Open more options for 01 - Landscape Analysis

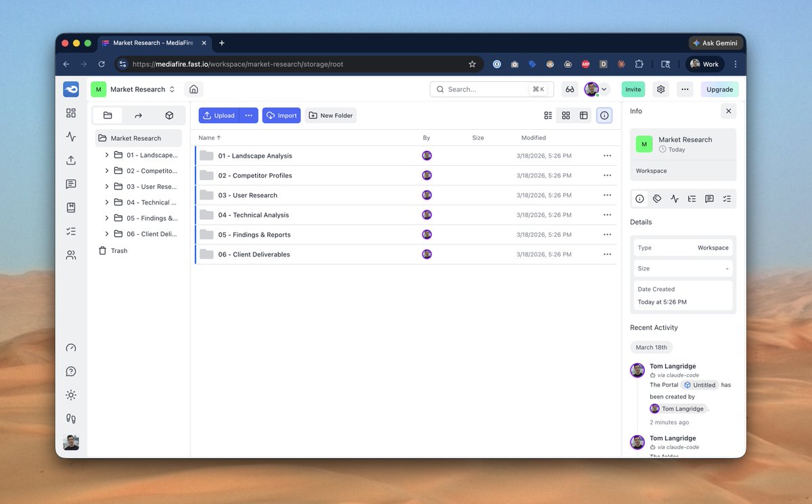click(x=607, y=156)
